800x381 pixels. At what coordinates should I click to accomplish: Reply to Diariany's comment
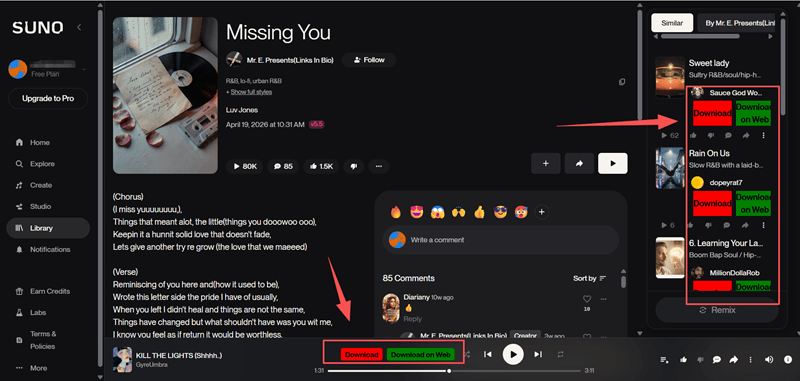tap(413, 319)
